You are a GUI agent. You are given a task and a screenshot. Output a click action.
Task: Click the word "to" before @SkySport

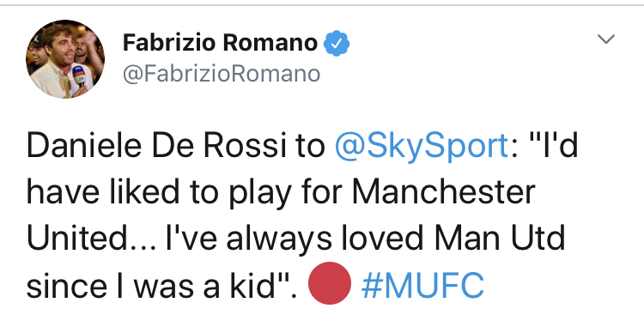310,147
